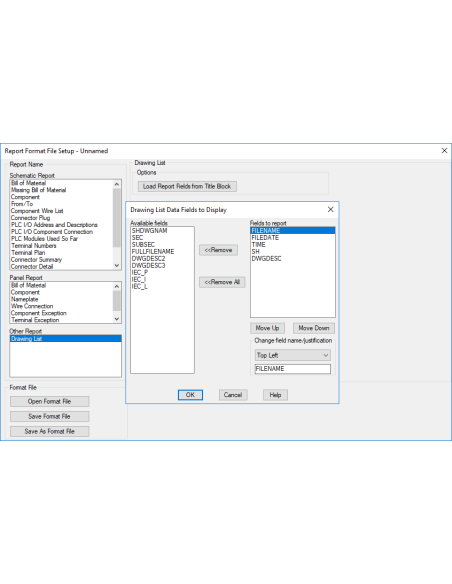Select Missing Bill of Material report
Viewport: 452px width, 584px height.
tap(61, 190)
